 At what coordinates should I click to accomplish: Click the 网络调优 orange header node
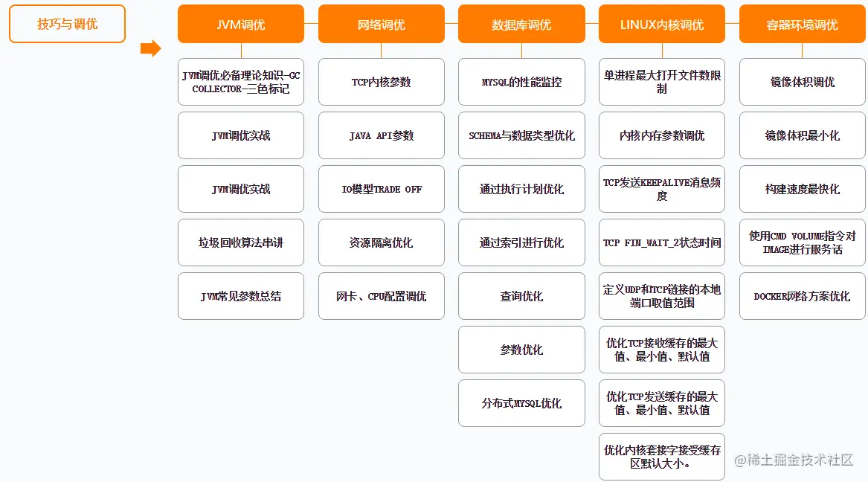coord(381,23)
